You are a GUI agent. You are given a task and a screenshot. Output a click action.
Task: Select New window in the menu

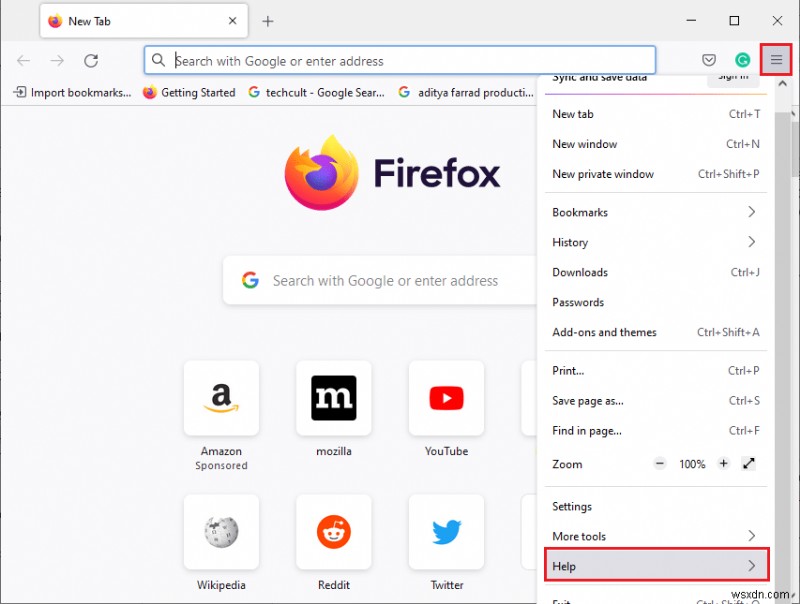(656, 144)
